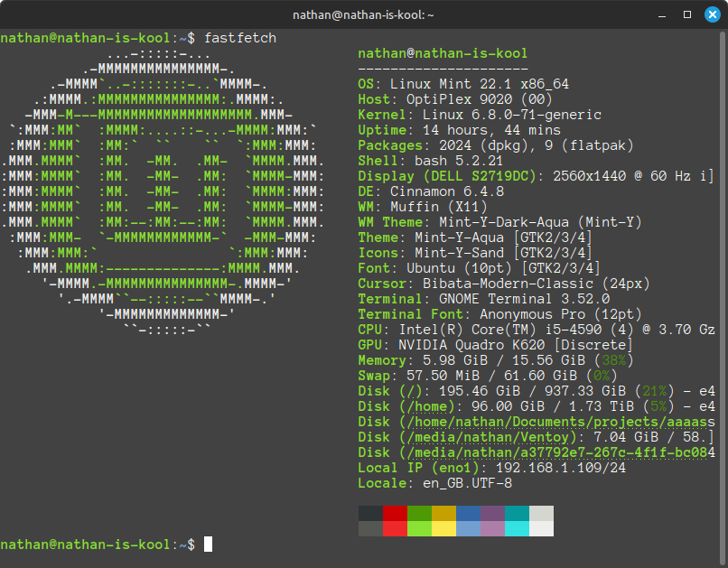728x568 pixels.
Task: Click the red color block in palette
Action: [x=395, y=513]
